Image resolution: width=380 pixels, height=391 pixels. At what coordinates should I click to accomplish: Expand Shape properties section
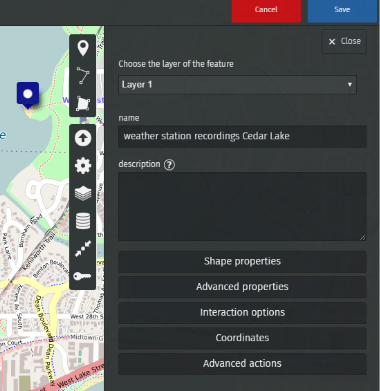point(242,261)
